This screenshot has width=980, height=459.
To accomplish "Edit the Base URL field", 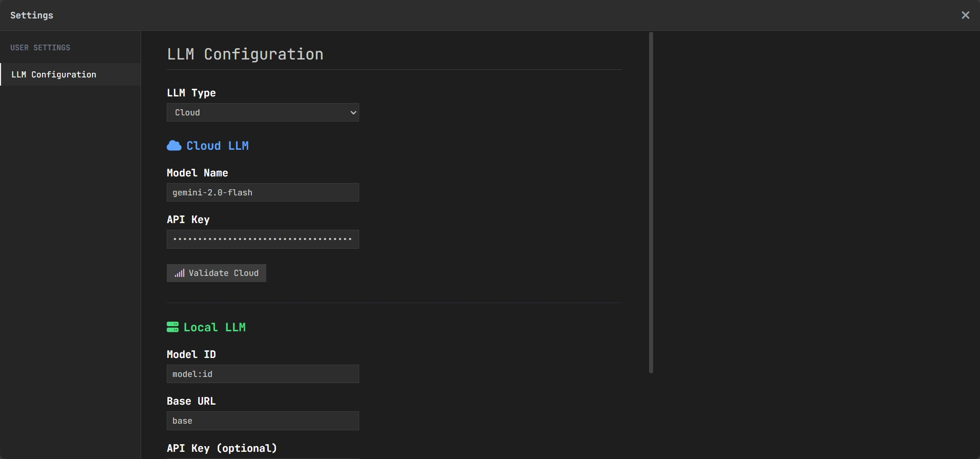I will (x=263, y=421).
